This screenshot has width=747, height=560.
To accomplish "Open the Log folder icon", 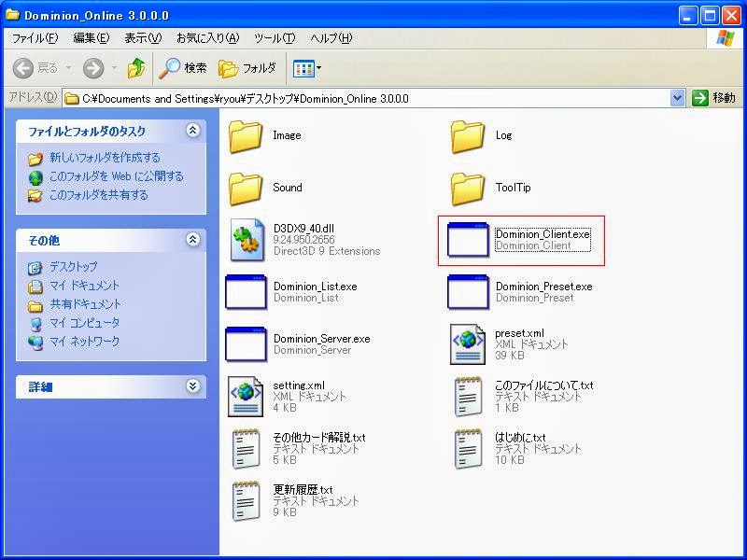I will coord(468,136).
